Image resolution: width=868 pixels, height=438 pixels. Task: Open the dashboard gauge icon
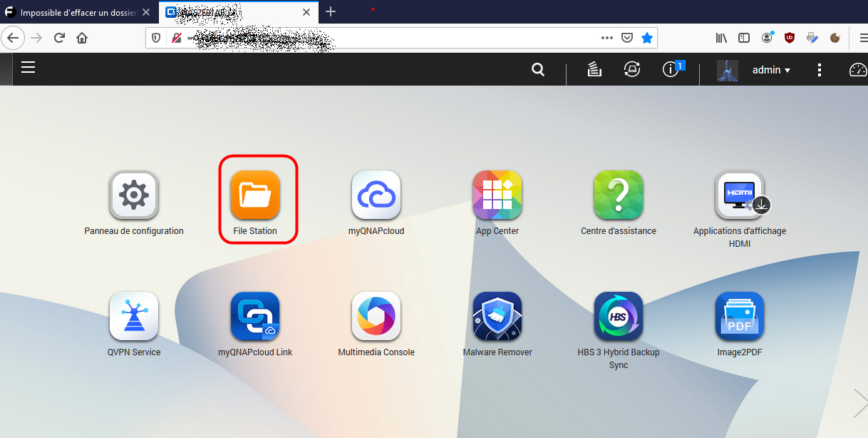pyautogui.click(x=857, y=70)
